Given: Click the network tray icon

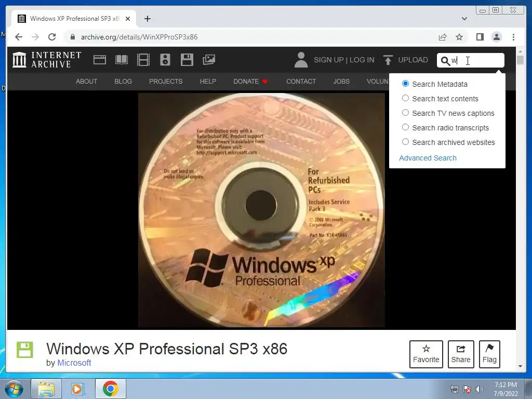Looking at the screenshot, I should pos(454,389).
